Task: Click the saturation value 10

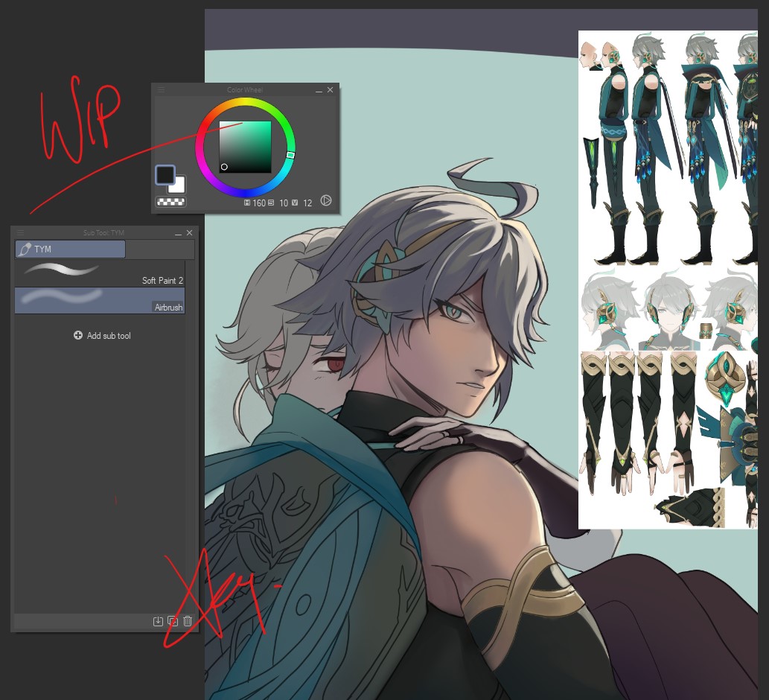Action: [284, 203]
